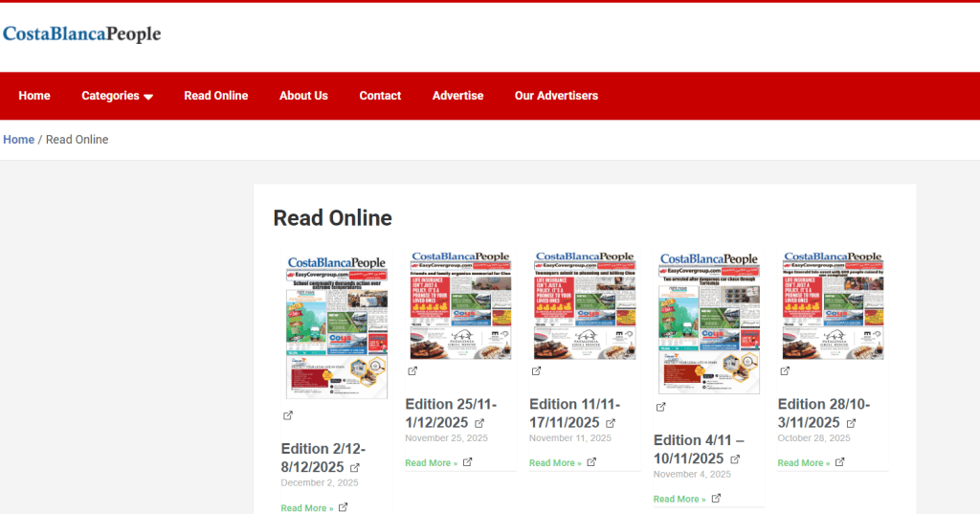Click external icon beside Read More for October 28 edition
Image resolution: width=980 pixels, height=514 pixels.
(x=840, y=462)
